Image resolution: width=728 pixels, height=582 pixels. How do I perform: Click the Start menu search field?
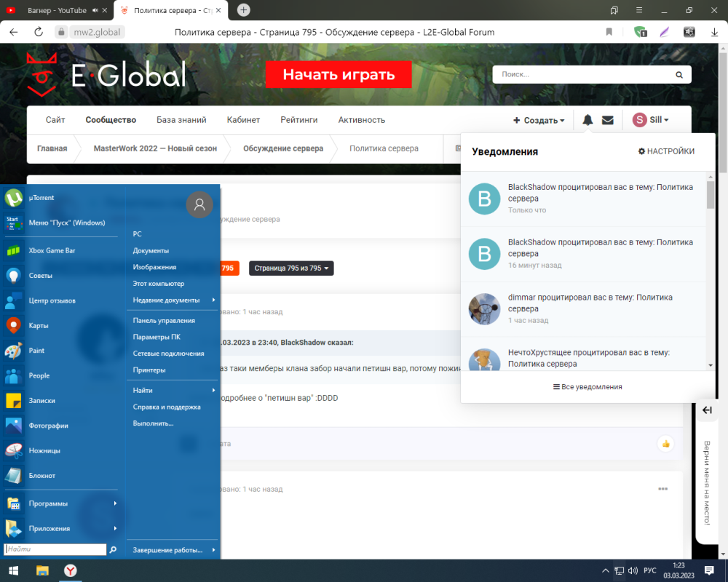point(55,550)
